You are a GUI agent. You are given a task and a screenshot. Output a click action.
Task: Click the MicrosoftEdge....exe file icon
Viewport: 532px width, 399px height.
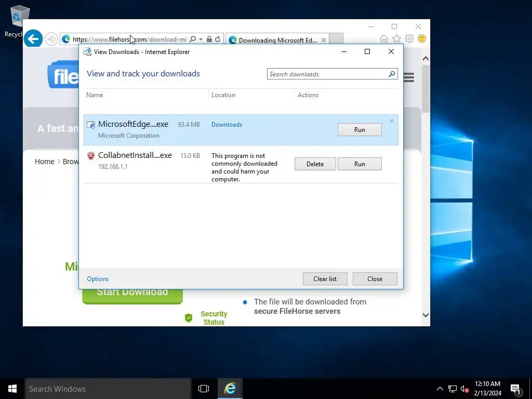pyautogui.click(x=90, y=125)
